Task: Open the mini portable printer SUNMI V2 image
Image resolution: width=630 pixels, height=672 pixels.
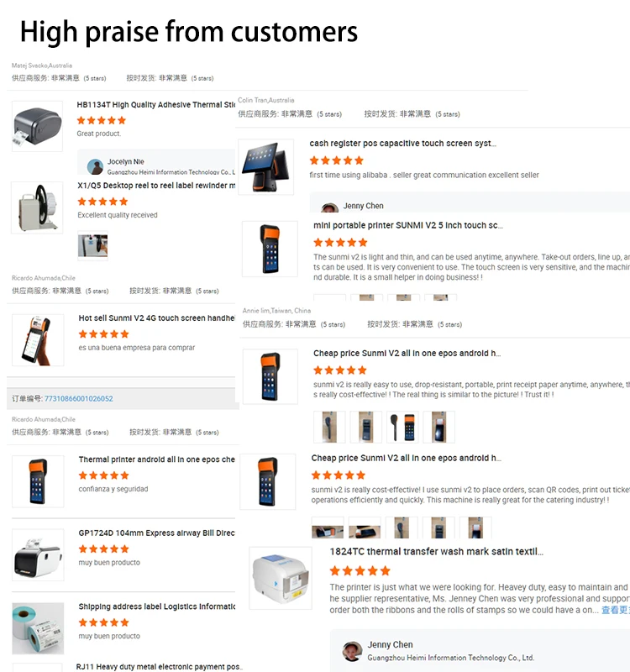Action: pos(270,248)
